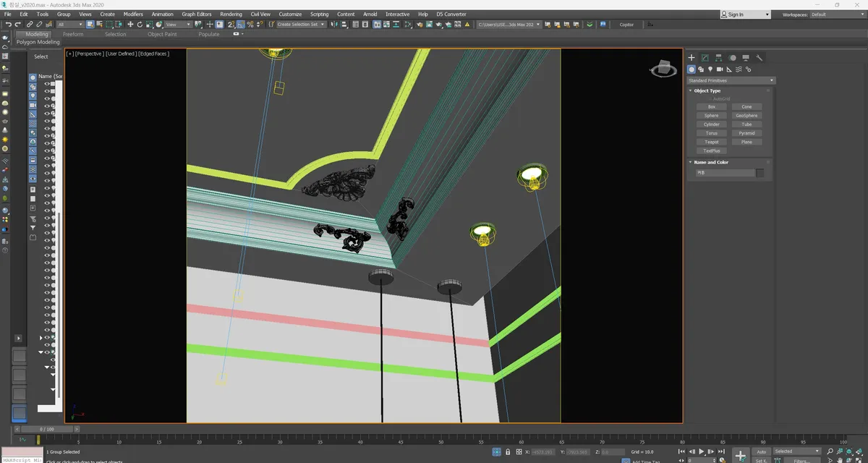Switch the Create panel to Lights
The height and width of the screenshot is (463, 868).
pyautogui.click(x=710, y=69)
